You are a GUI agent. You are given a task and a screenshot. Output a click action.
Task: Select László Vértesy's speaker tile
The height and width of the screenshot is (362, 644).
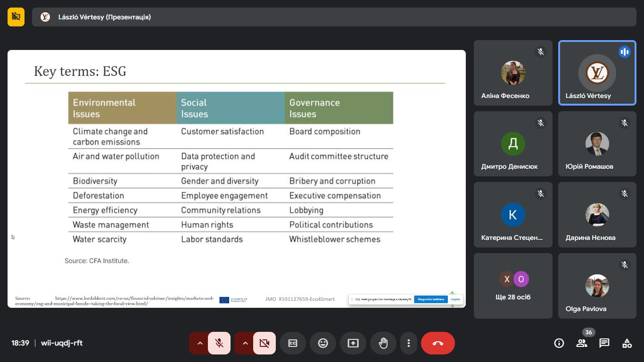(x=597, y=73)
